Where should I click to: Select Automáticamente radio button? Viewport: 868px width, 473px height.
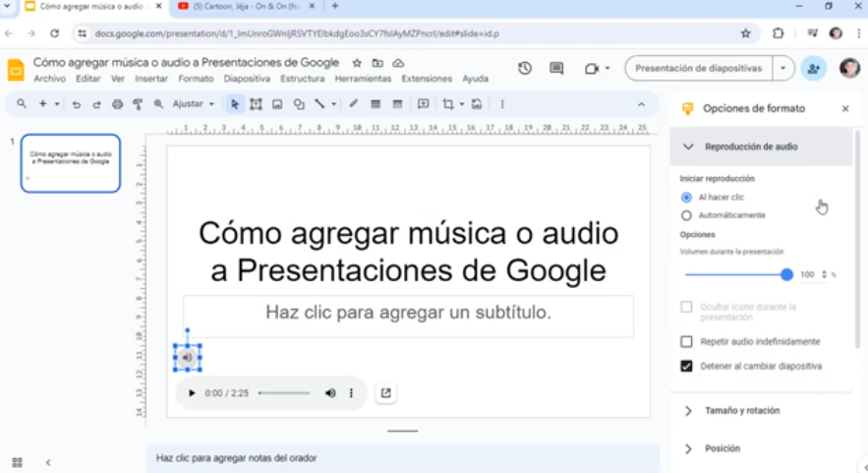pos(686,215)
